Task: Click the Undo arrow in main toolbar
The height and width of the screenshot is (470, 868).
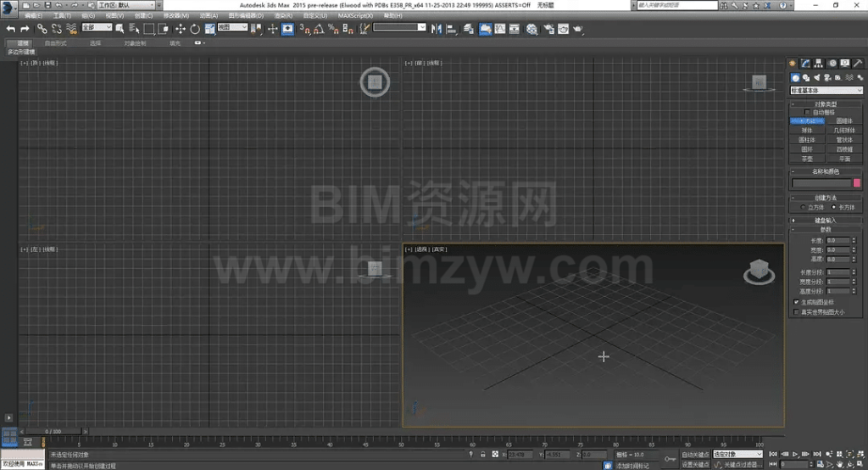Action: point(10,29)
